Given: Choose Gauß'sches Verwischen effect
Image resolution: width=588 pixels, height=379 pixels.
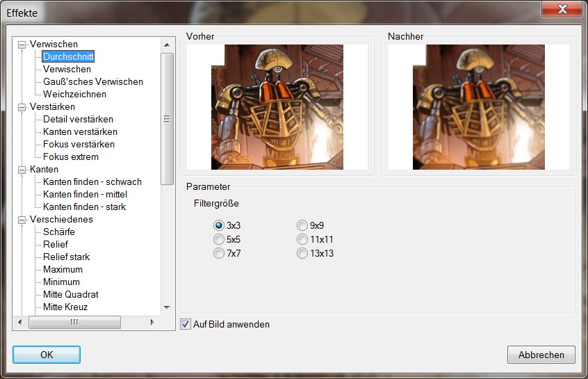Looking at the screenshot, I should click(93, 81).
